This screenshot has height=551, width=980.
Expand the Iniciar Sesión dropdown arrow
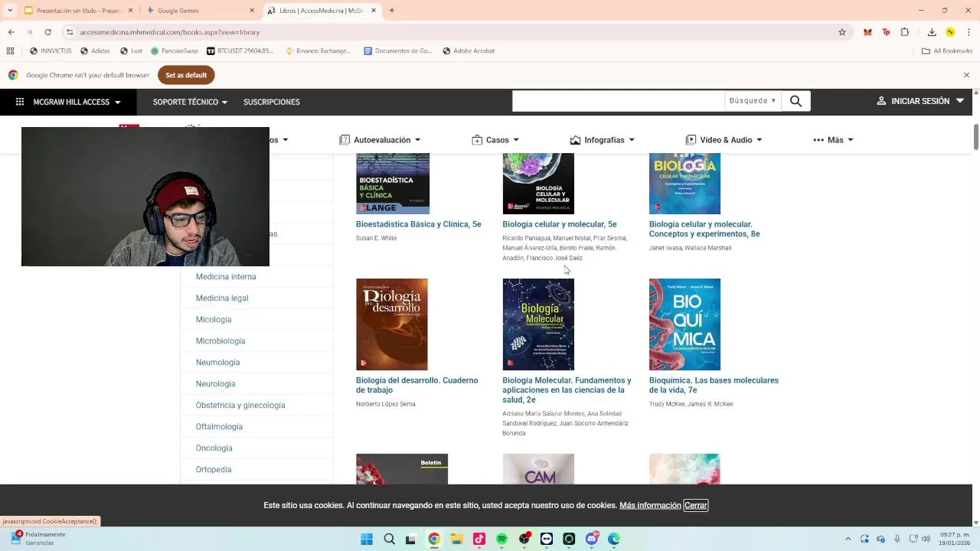[x=960, y=101]
